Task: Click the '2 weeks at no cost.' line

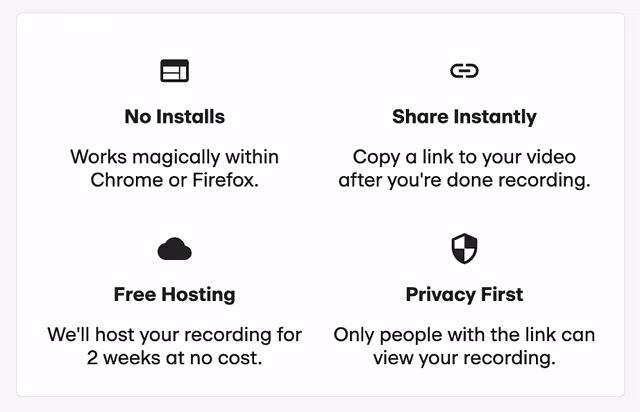Action: click(174, 358)
